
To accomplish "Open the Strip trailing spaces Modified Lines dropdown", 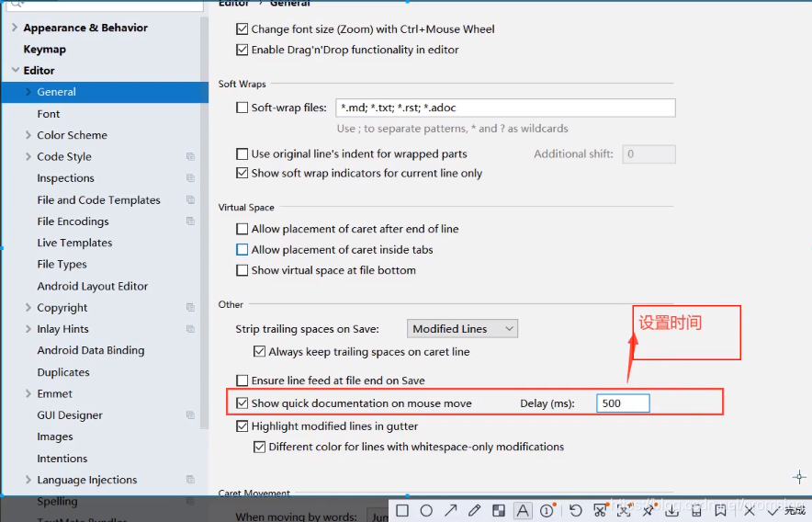I will (462, 329).
